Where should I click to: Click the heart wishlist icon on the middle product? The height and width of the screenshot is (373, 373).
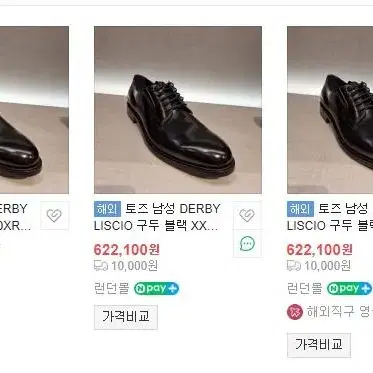click(247, 215)
